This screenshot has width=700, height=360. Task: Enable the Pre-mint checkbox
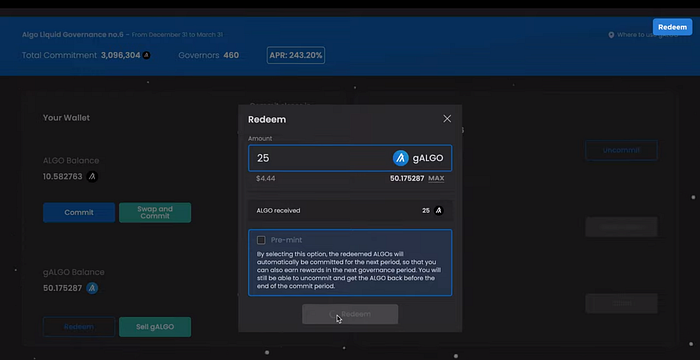click(x=261, y=240)
